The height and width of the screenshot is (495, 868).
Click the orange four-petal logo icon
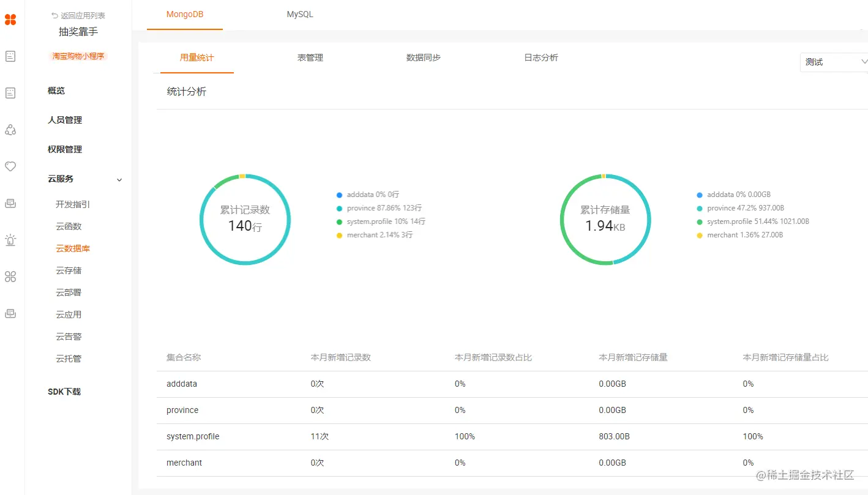click(x=10, y=20)
